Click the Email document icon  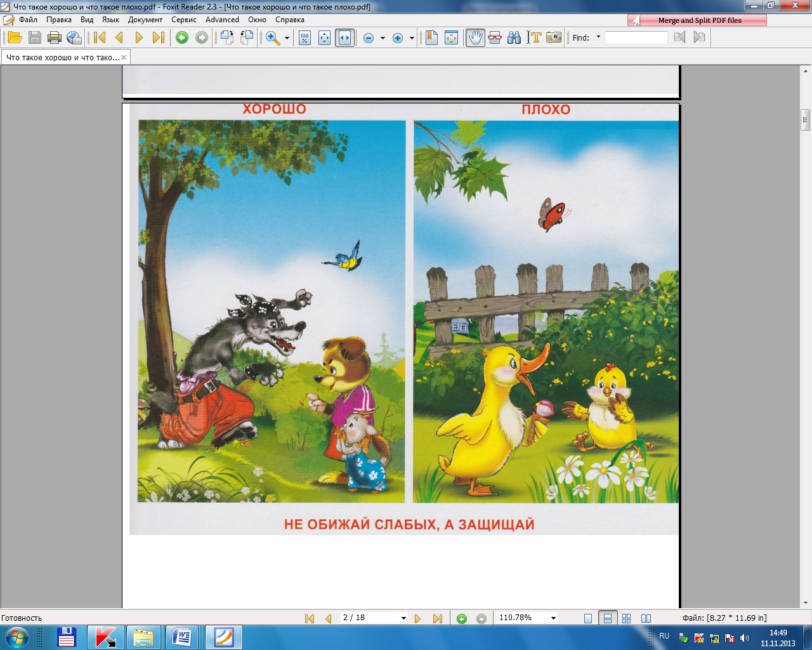point(74,37)
